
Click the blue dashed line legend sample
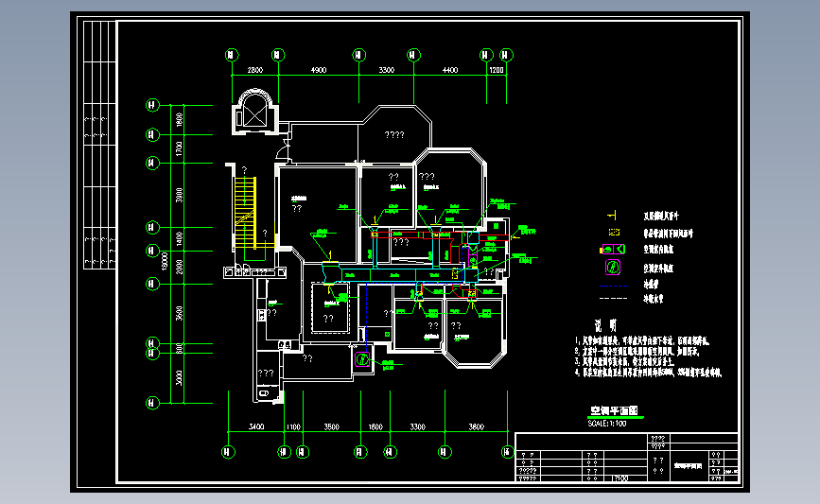pos(613,286)
